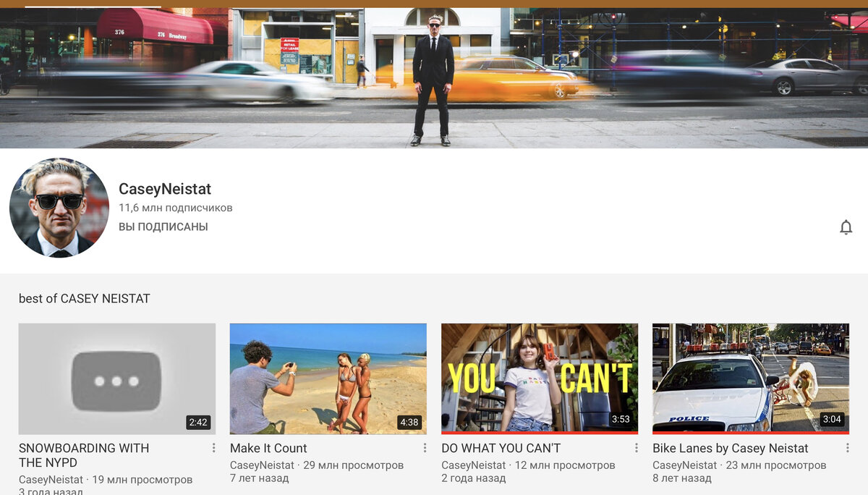Click the notification bell icon
This screenshot has width=868, height=495.
tap(846, 227)
